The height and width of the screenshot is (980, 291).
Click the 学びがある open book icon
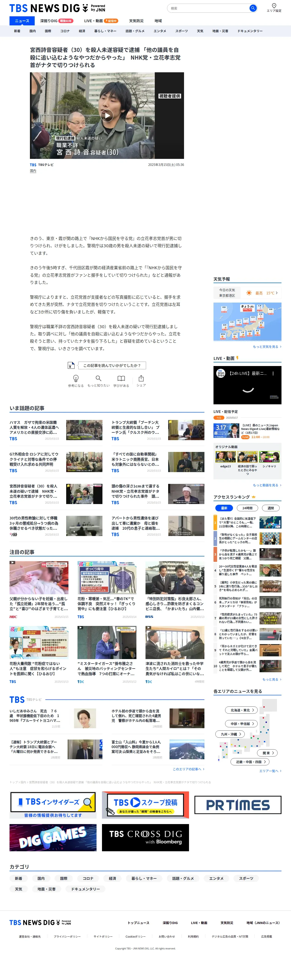121,378
